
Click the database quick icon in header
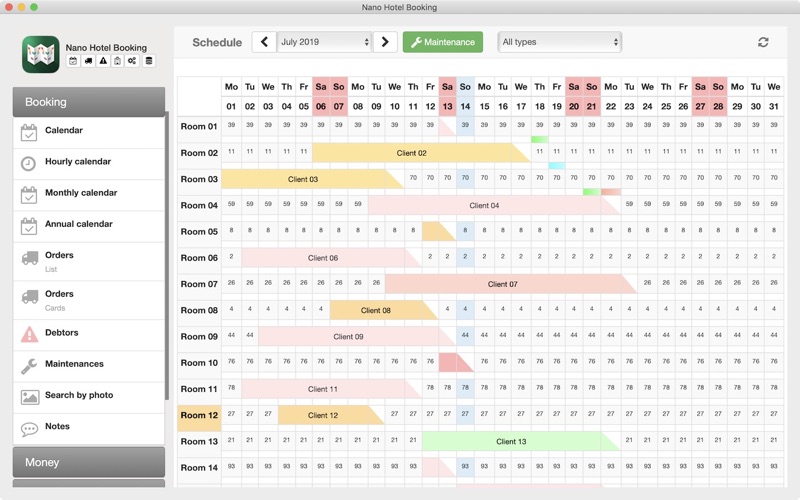coord(149,61)
